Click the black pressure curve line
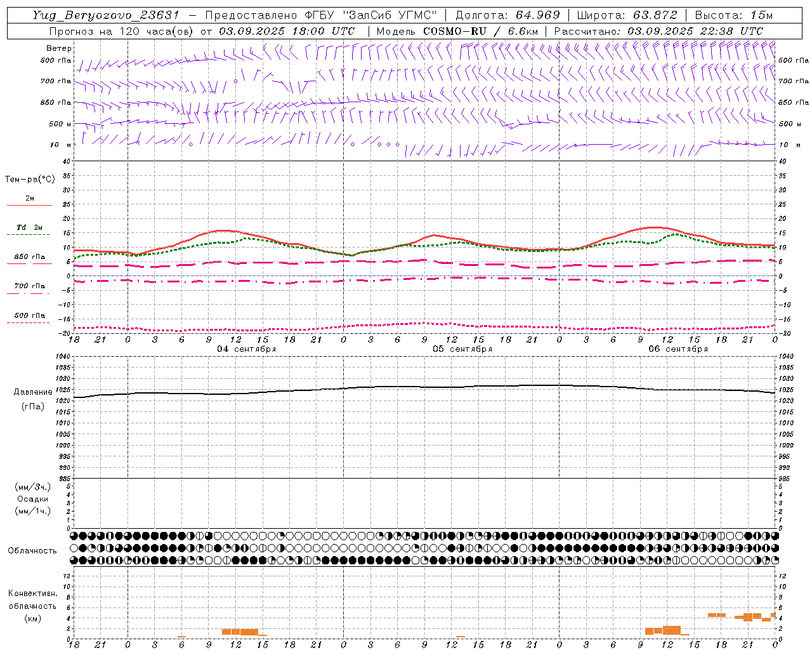The image size is (812, 650). click(x=425, y=387)
